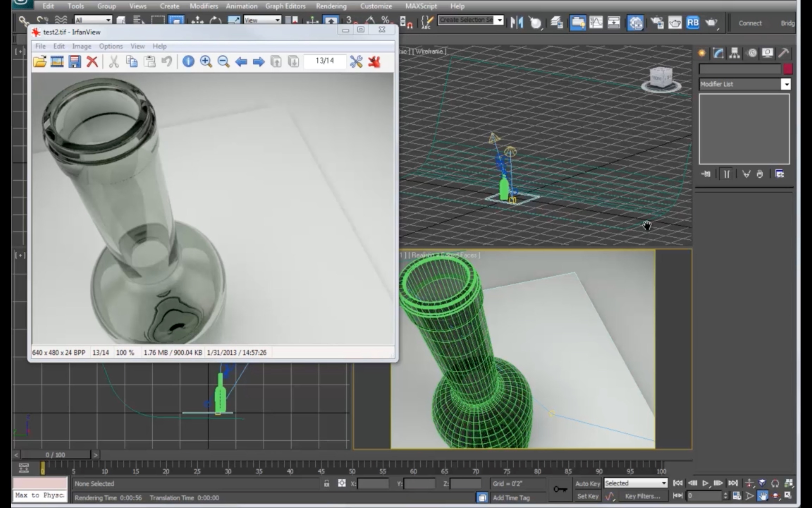Open the Curve Editor icon
Image resolution: width=812 pixels, height=508 pixels.
click(596, 23)
